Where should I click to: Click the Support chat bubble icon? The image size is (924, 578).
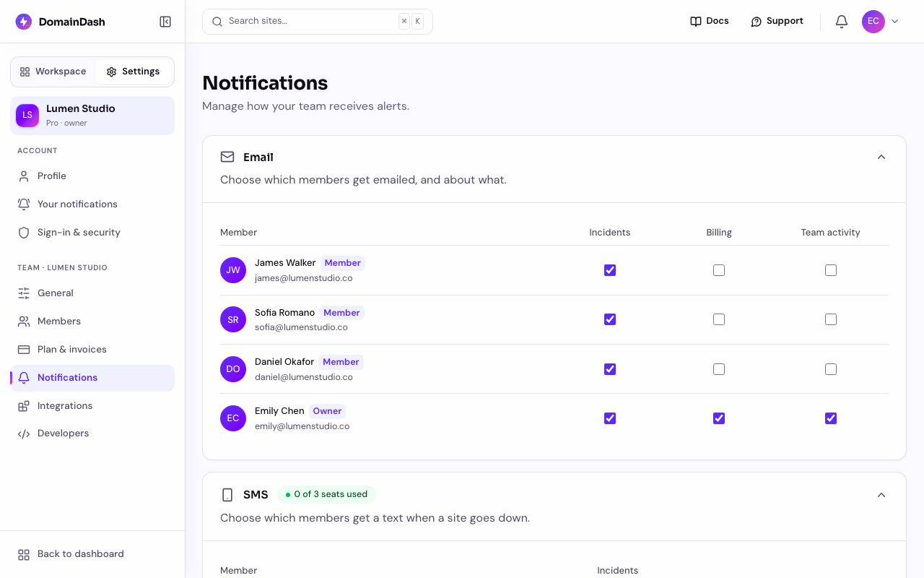(757, 22)
